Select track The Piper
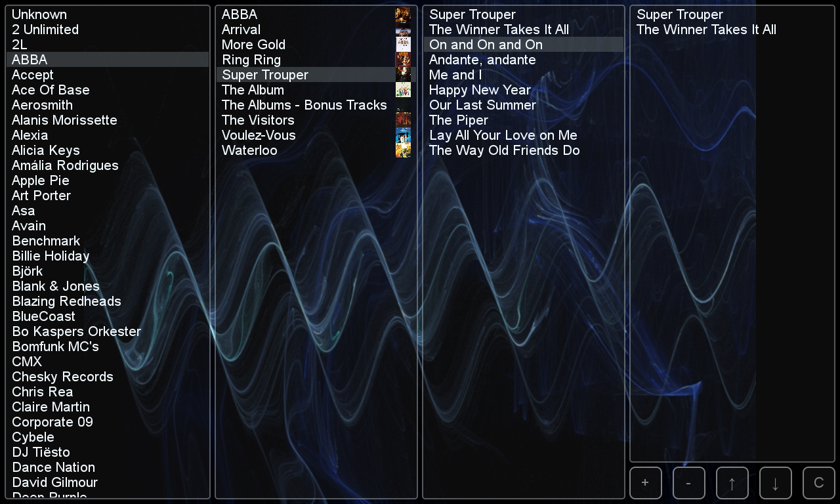The image size is (840, 504). pos(524,120)
